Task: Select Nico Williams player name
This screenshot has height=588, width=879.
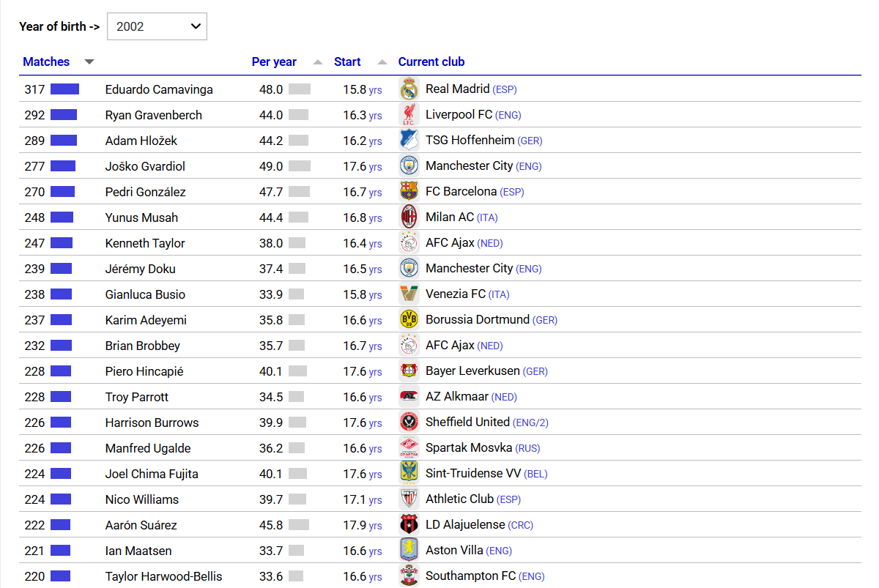Action: point(141,499)
